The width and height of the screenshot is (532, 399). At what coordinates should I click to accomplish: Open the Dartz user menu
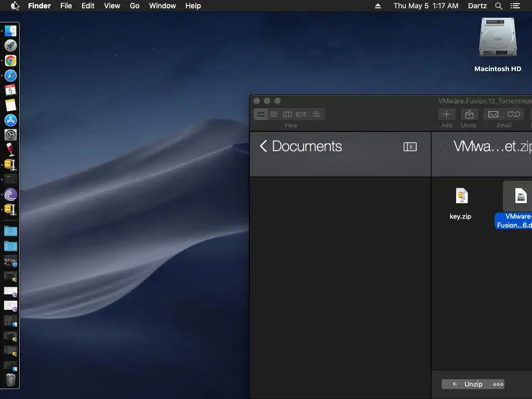[x=477, y=6]
